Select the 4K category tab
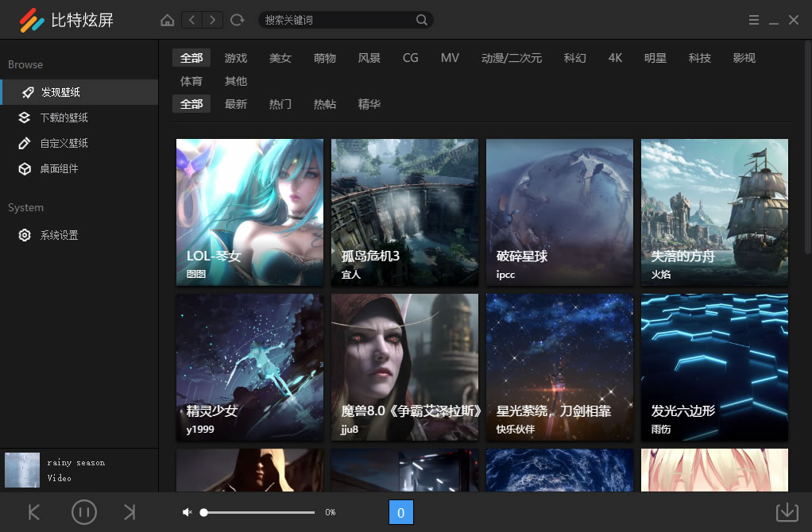This screenshot has width=812, height=532. [x=615, y=58]
